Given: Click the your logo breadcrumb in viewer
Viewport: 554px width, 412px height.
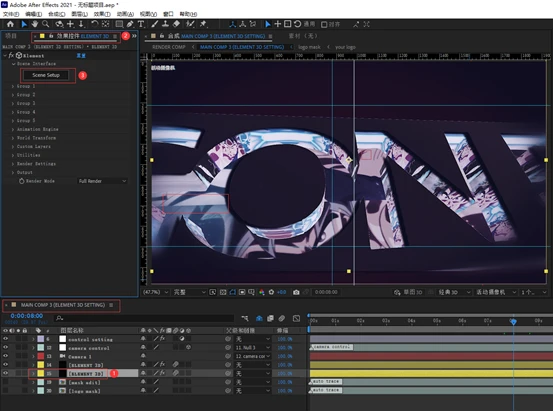Looking at the screenshot, I should (345, 47).
